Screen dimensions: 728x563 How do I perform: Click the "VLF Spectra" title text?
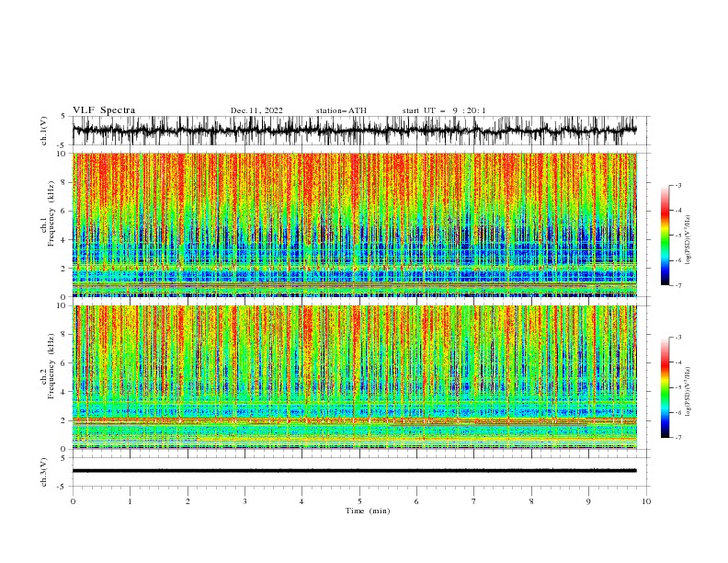(x=104, y=110)
